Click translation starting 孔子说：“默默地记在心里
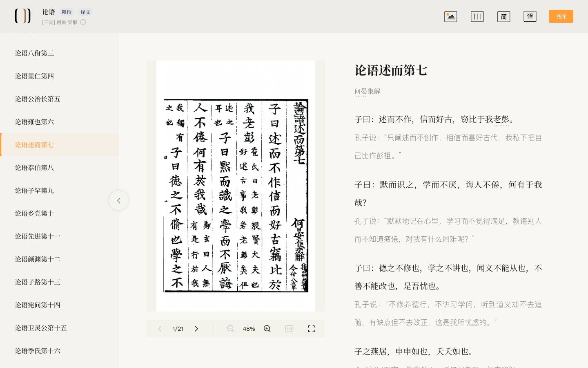This screenshot has width=588, height=368. 448,230
